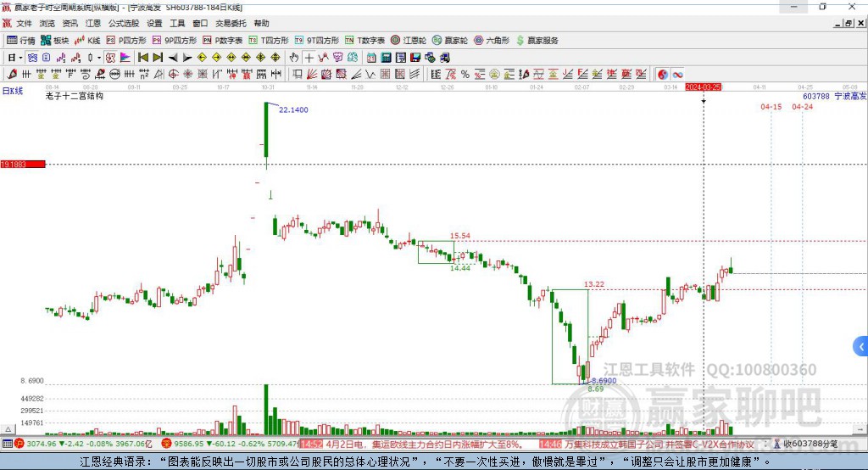This screenshot has height=470, width=868.
Task: Open the 江恩轮 Gann wheel
Action: [x=409, y=41]
